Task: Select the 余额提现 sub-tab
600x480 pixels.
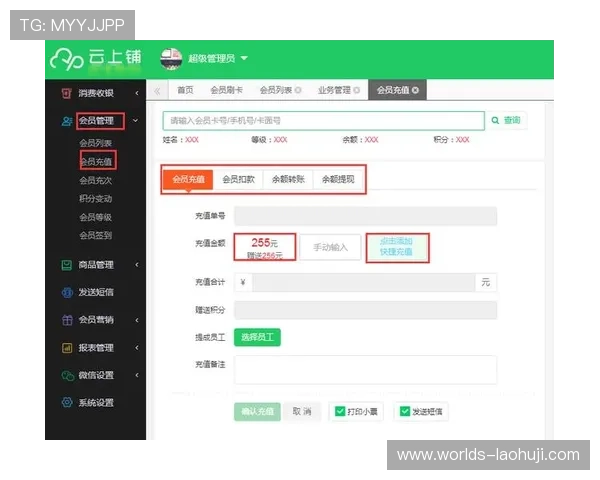Action: 338,179
